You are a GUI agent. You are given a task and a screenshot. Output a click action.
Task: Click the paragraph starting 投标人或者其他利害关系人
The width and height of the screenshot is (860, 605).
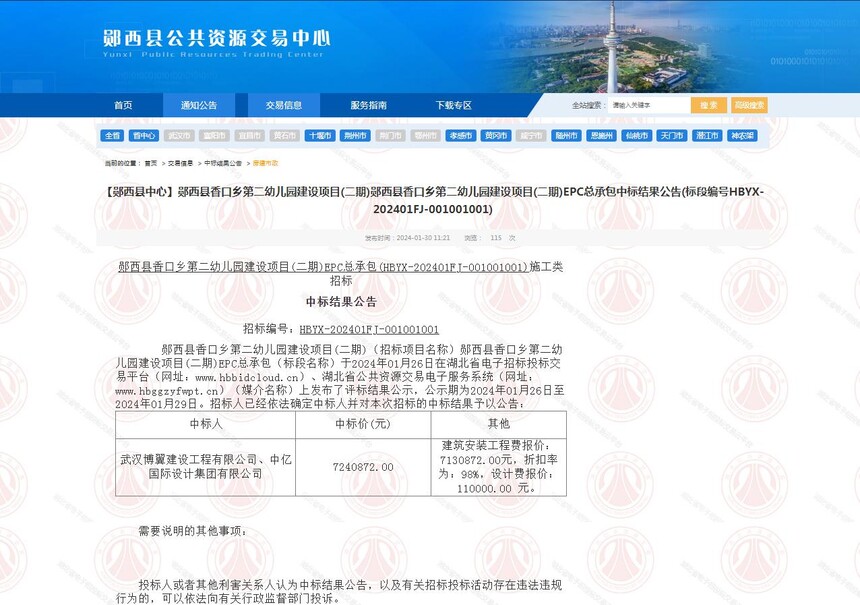coord(338,592)
